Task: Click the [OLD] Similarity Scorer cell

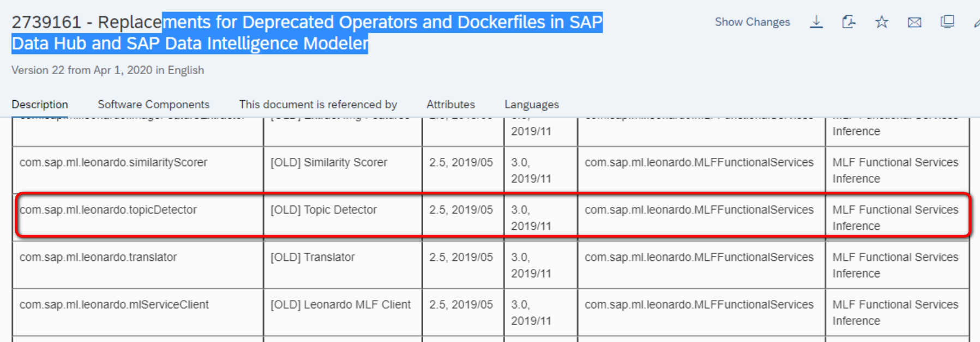Action: [342, 170]
